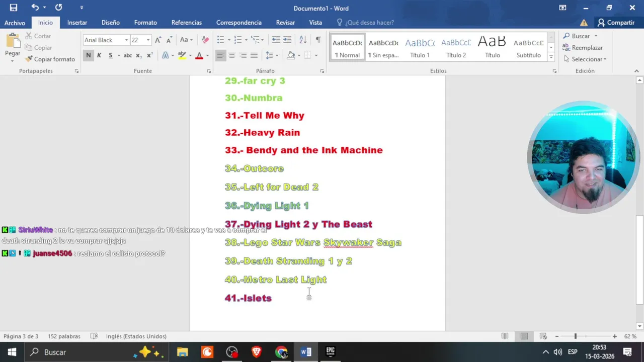Toggle italic formatting (K)
Viewport: 644px width, 362px height.
(x=99, y=55)
